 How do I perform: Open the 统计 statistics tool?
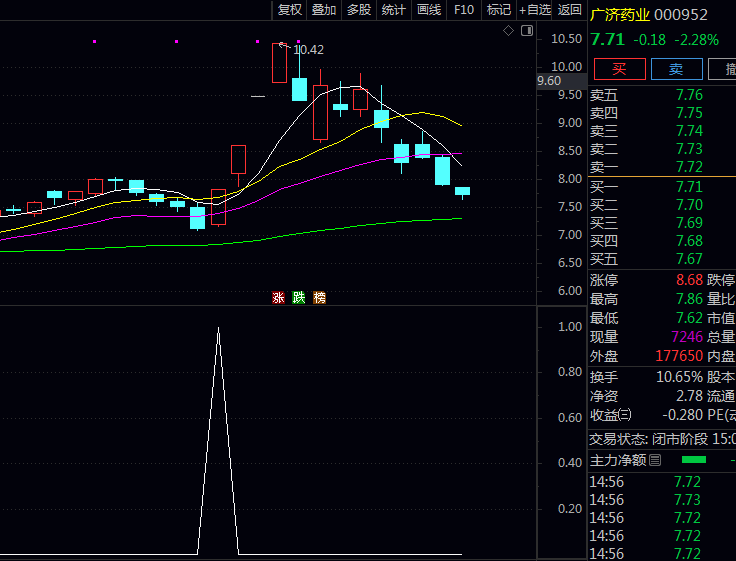coord(394,10)
